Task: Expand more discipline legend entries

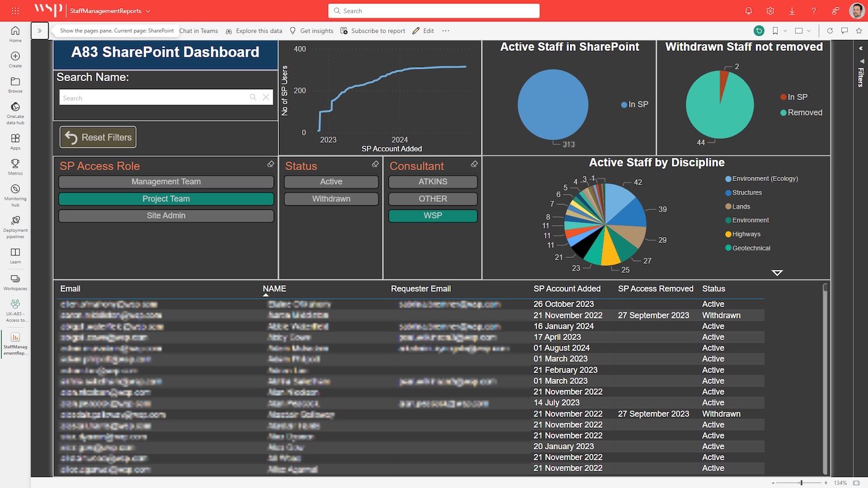Action: [x=777, y=272]
